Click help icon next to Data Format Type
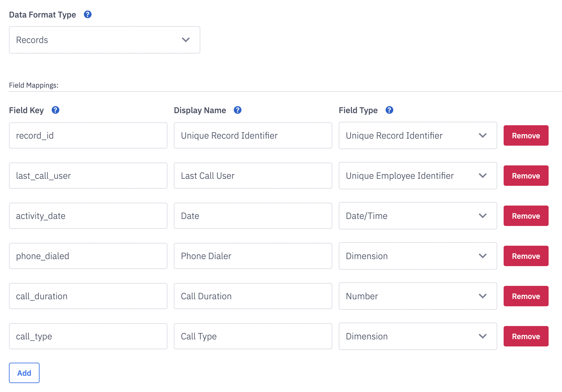The image size is (562, 392). pyautogui.click(x=88, y=14)
